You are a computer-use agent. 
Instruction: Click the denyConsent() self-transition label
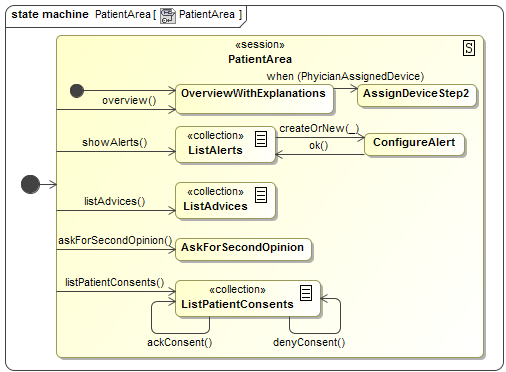tap(309, 342)
